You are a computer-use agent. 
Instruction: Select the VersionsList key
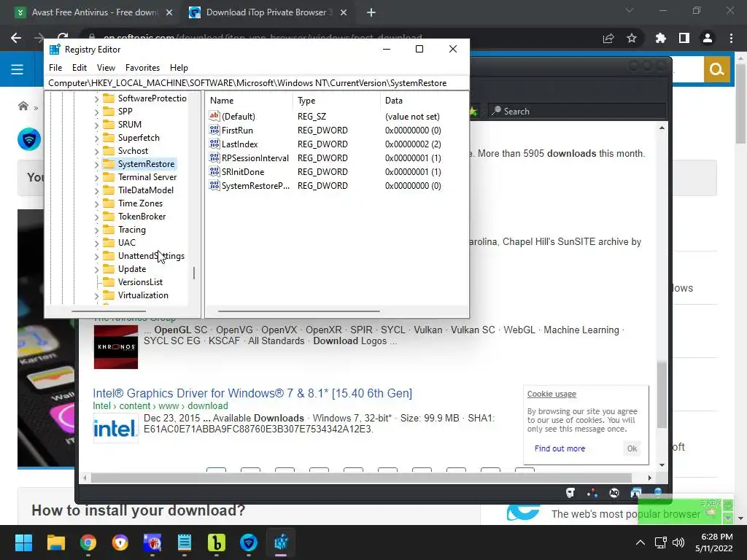[x=140, y=282]
